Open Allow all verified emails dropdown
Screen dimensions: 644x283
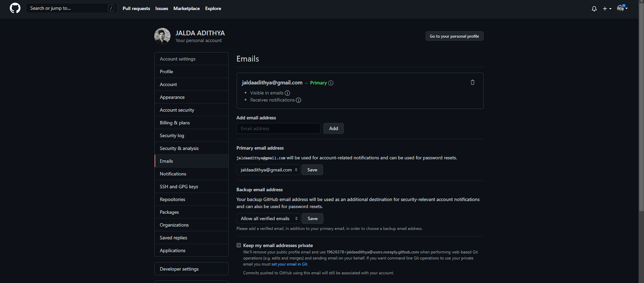268,219
